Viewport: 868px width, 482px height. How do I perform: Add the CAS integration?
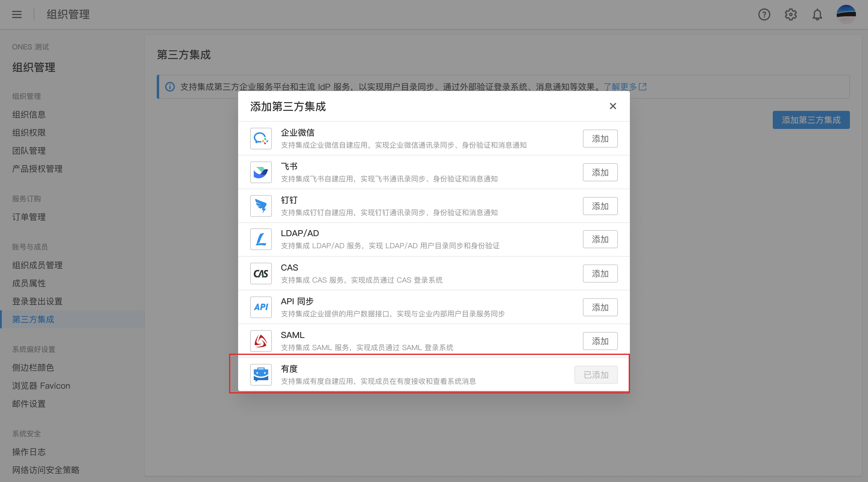tap(600, 274)
